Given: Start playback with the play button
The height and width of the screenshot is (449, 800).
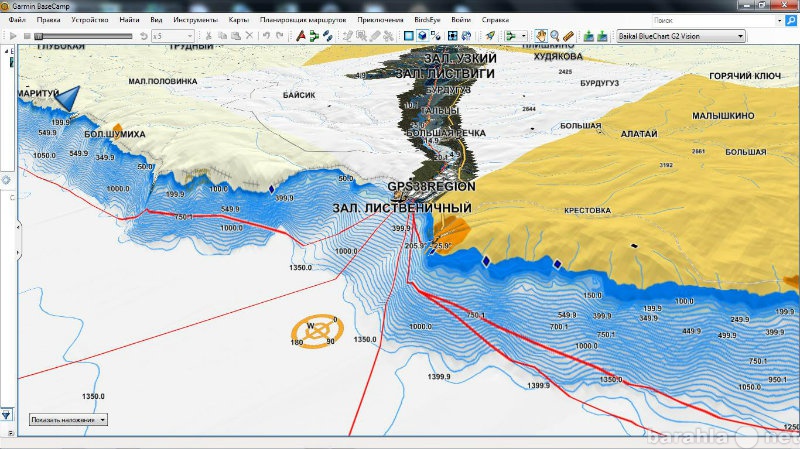Looking at the screenshot, I should point(13,36).
